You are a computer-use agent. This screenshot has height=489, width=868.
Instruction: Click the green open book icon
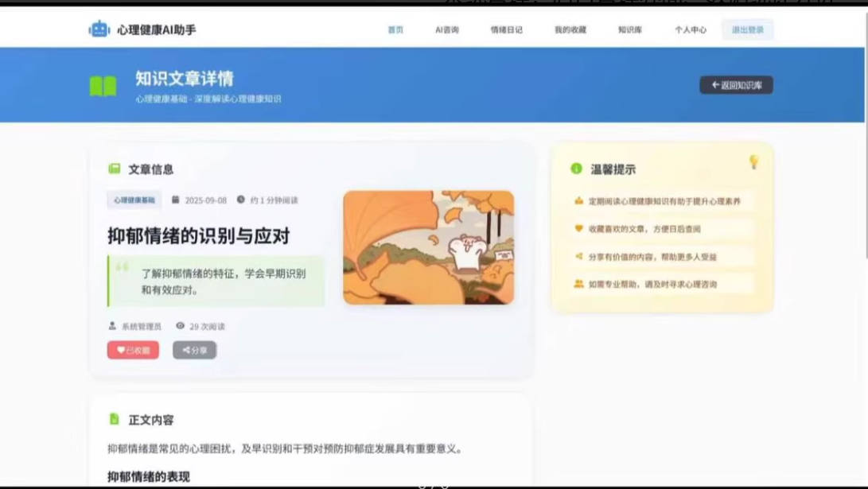(103, 87)
